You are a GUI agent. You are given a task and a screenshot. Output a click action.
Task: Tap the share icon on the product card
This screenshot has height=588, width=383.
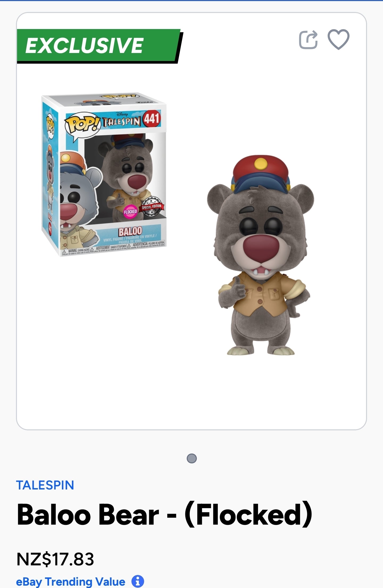(x=308, y=40)
